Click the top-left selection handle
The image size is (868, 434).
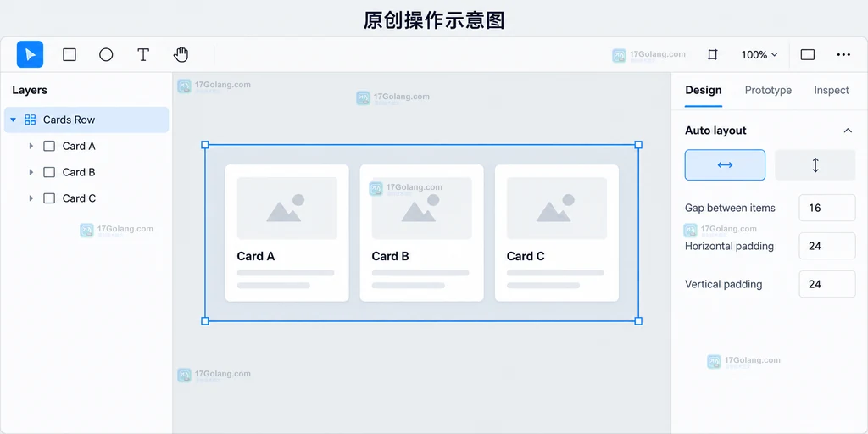click(x=205, y=144)
